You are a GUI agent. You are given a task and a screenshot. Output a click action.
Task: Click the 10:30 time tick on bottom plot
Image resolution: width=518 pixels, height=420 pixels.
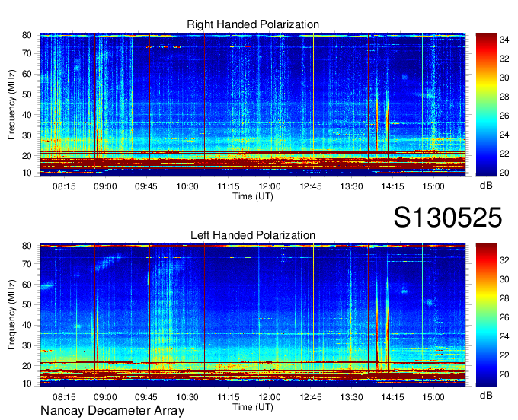tap(187, 397)
